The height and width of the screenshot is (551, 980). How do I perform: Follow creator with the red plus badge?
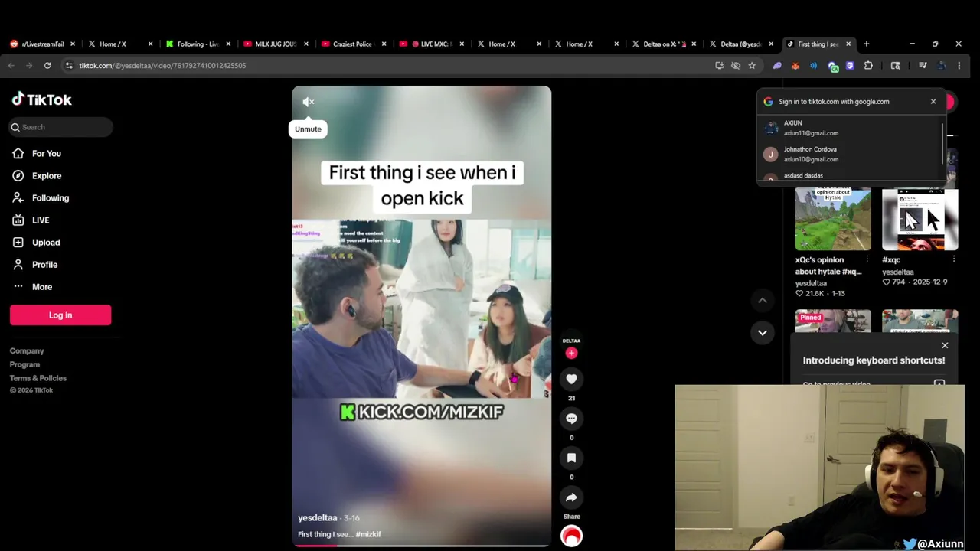(571, 353)
